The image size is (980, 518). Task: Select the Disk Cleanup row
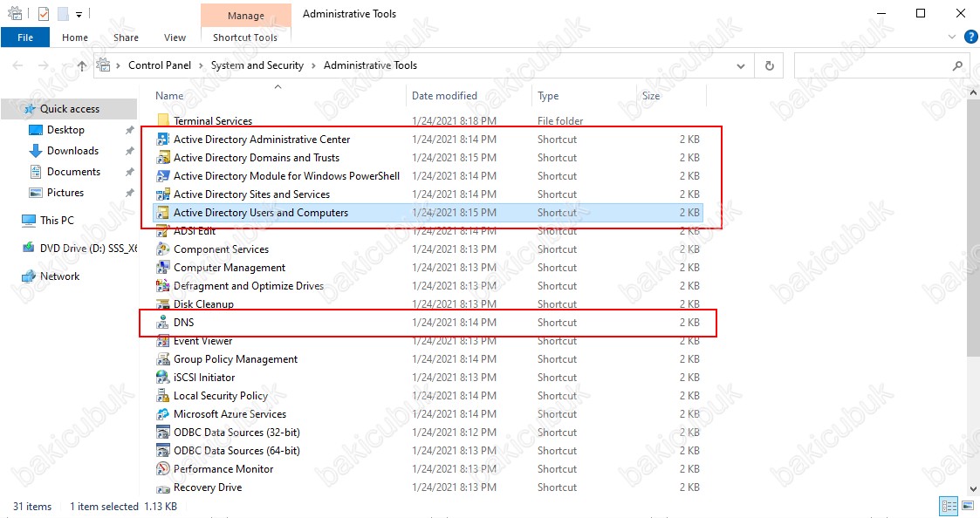click(428, 304)
